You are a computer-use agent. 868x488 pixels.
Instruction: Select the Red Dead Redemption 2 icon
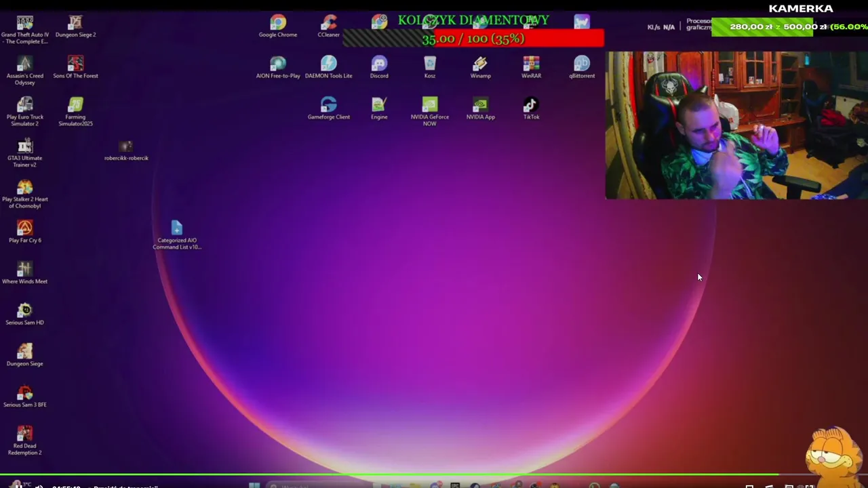(x=25, y=441)
